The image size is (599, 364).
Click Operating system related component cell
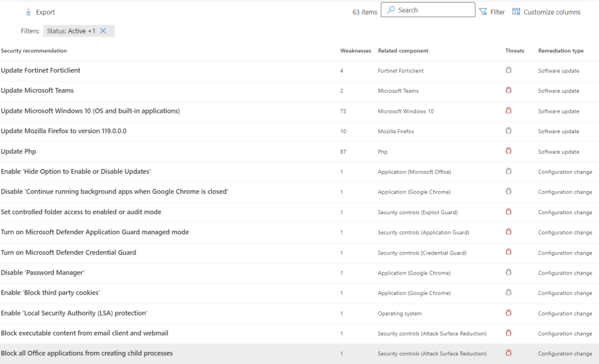tap(399, 314)
